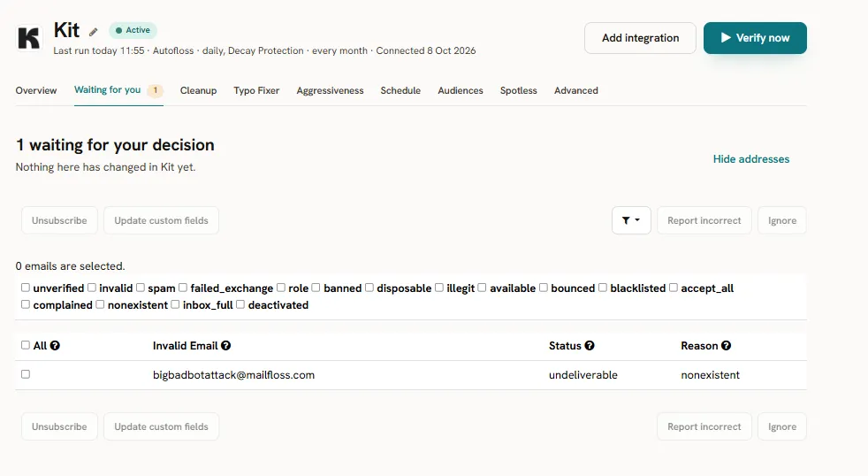This screenshot has width=868, height=476.
Task: Toggle the available filter checkbox
Action: point(482,287)
